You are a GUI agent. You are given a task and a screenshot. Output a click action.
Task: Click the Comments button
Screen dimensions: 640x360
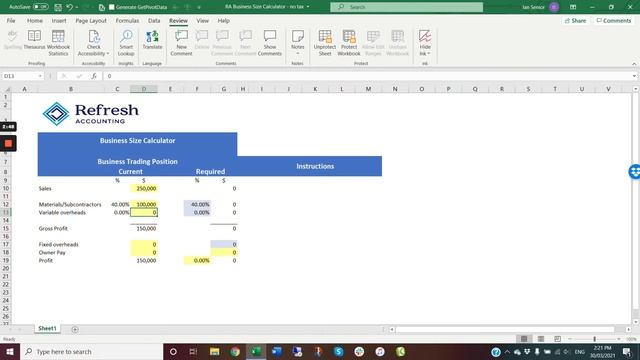click(x=613, y=20)
